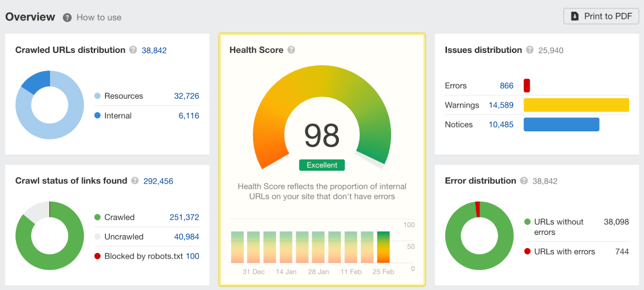Click the blue Notices bar
Screen dimensions: 644x290
click(x=561, y=124)
